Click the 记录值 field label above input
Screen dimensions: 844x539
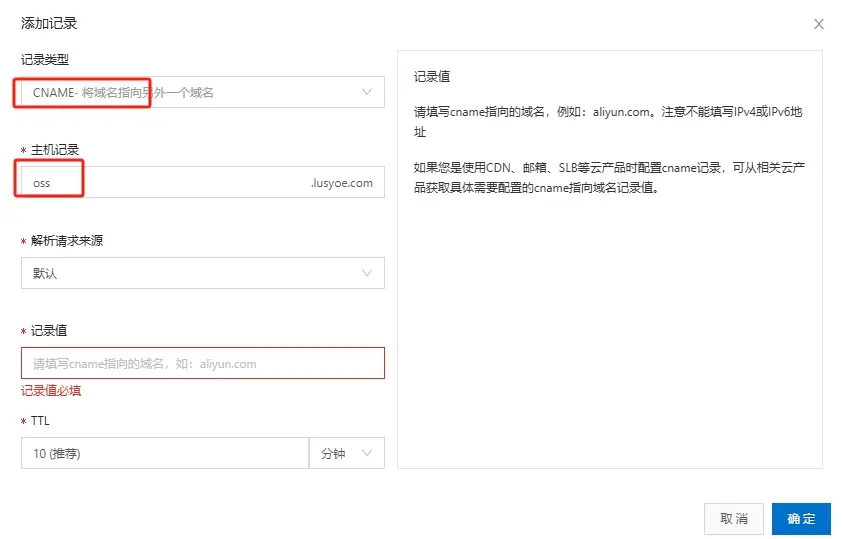point(48,331)
